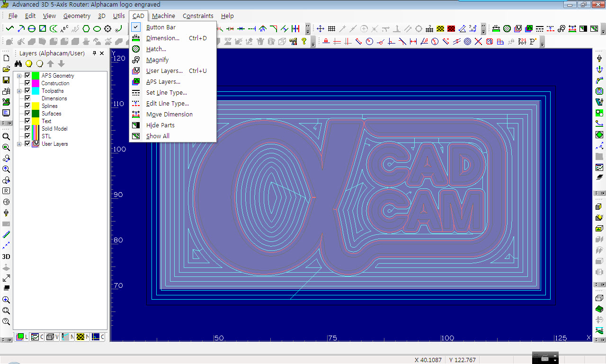Click the on-screen keyboard tray icon
Screen dimensions: 606x364
[544, 358]
